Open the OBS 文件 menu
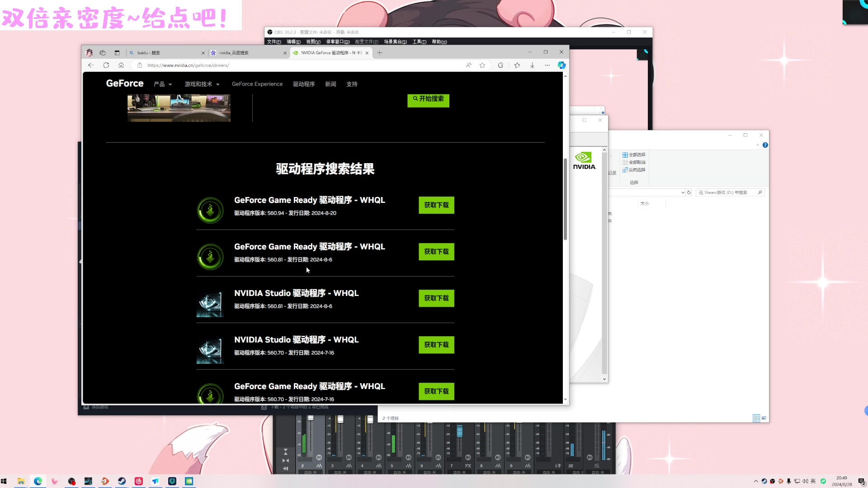This screenshot has width=868, height=488. click(x=274, y=42)
